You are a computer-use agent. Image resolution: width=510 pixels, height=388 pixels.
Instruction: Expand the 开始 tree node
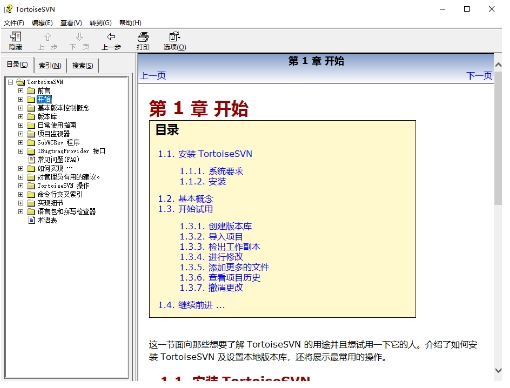coord(20,99)
